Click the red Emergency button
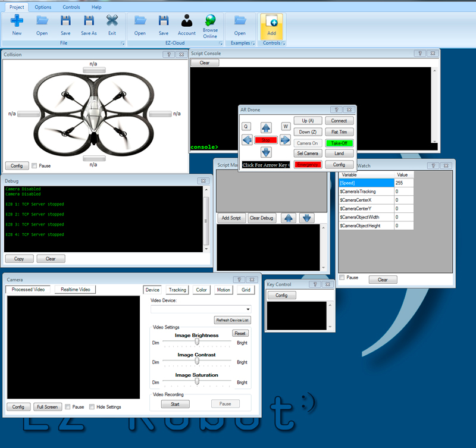476x448 pixels. [x=308, y=165]
